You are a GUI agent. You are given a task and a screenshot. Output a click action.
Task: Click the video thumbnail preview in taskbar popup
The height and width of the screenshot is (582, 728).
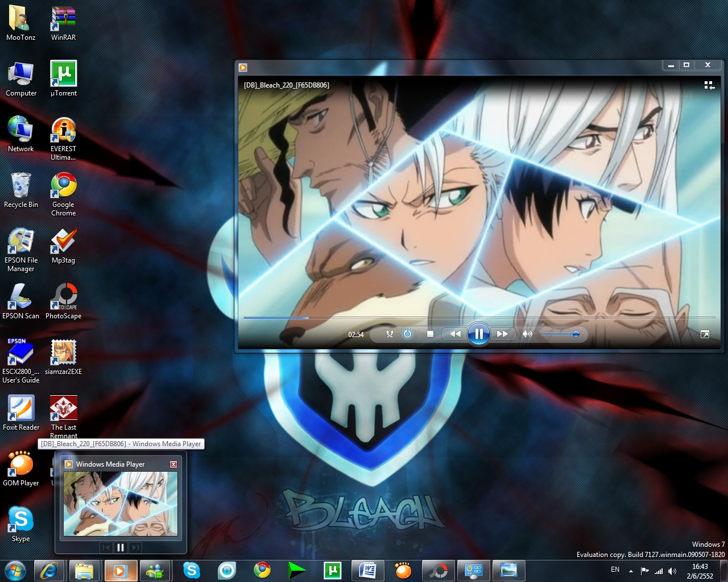tap(121, 504)
